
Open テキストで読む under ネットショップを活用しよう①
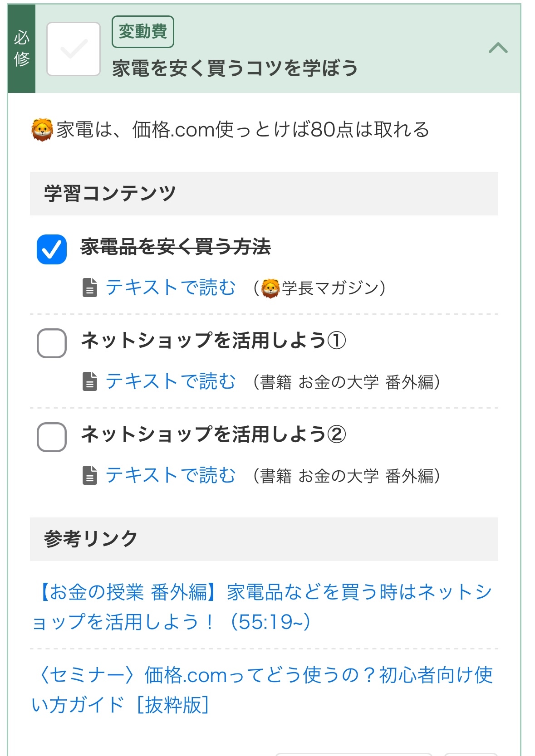pos(171,381)
